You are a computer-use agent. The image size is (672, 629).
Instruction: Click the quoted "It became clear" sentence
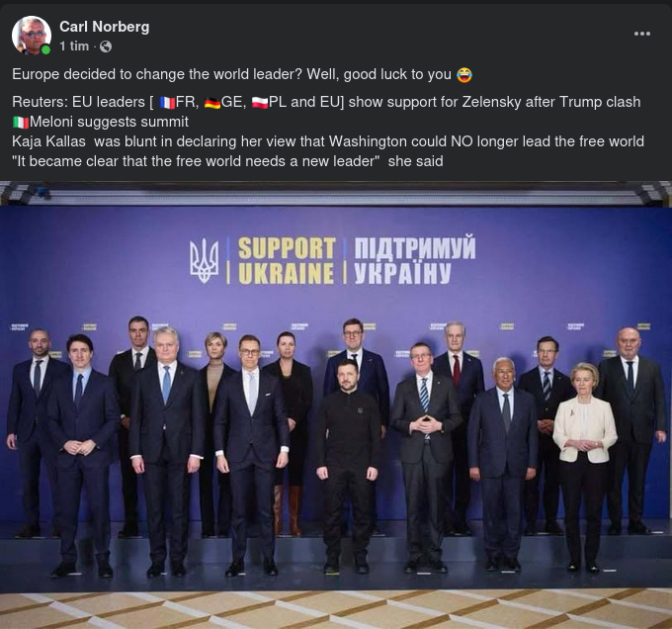(x=227, y=161)
